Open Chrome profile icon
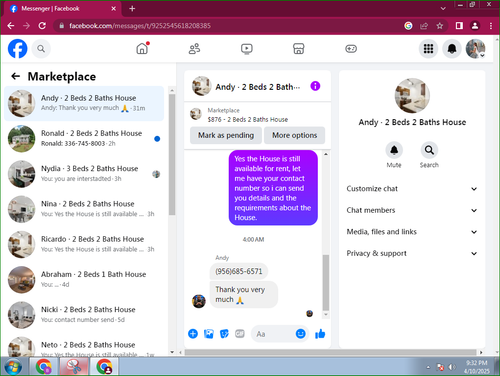This screenshot has width=500, height=376. (x=475, y=26)
